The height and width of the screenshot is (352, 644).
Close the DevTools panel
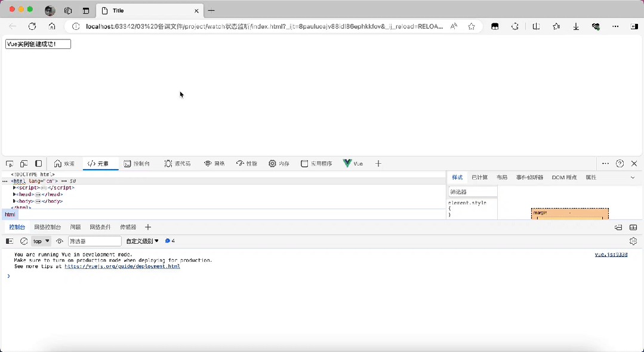coord(634,164)
